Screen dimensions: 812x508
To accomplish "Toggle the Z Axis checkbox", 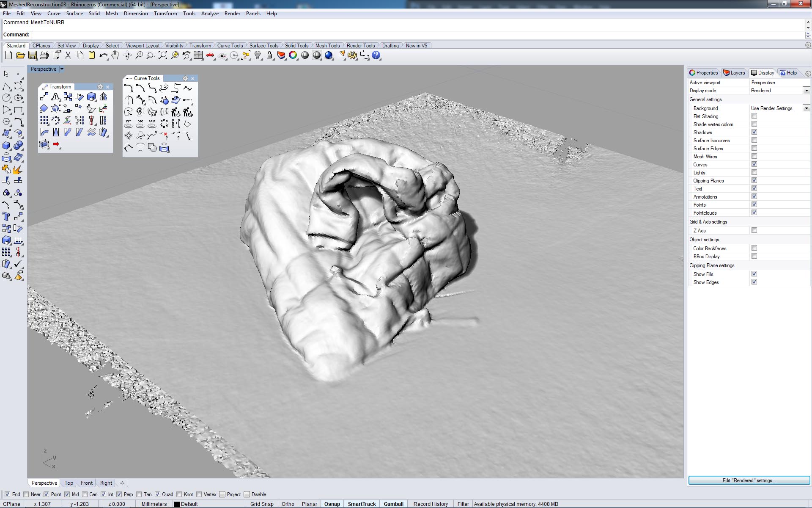I will point(754,230).
